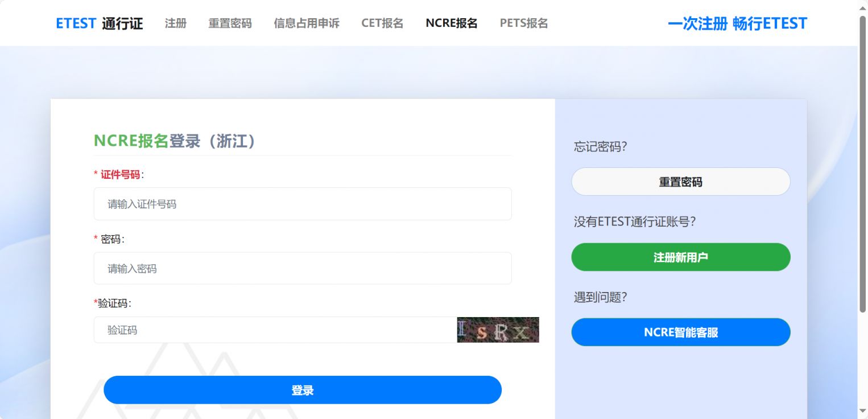
Task: Refresh the captcha image
Action: 498,330
